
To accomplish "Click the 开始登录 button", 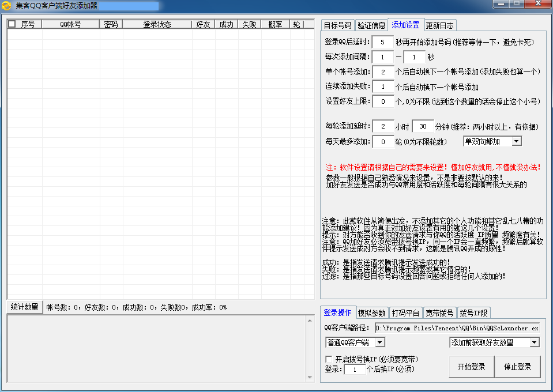I will pos(471,367).
